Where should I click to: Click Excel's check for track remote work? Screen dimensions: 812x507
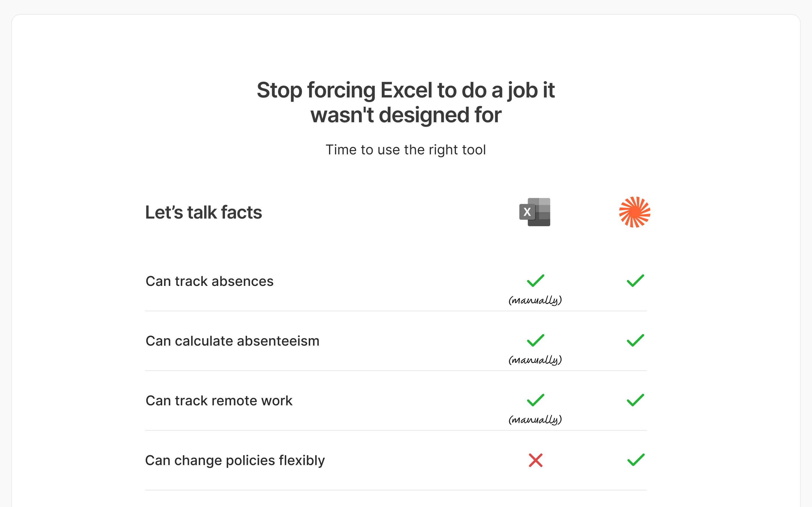535,400
